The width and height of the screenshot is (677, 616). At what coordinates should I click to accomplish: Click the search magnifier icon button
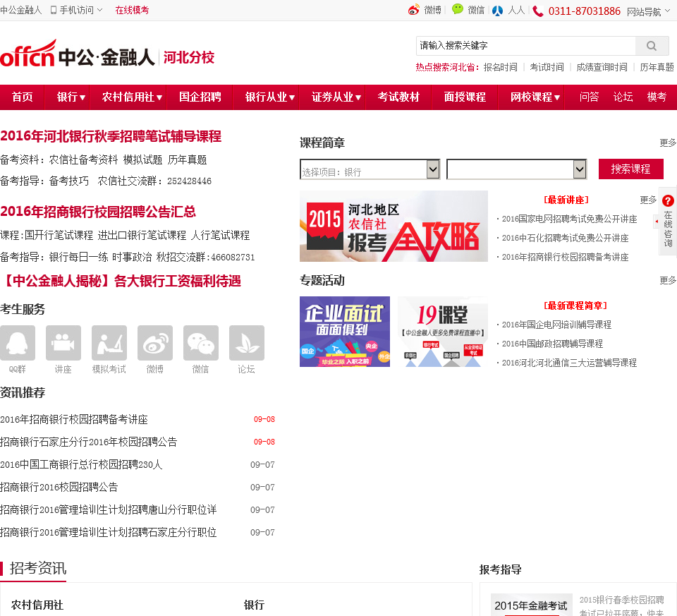(652, 46)
